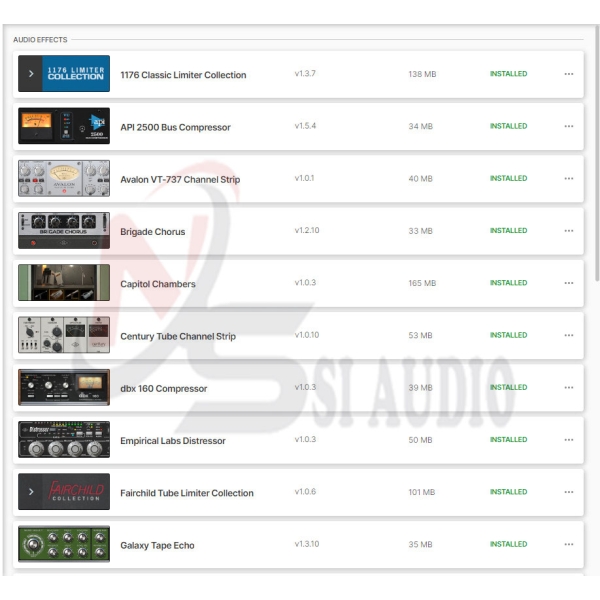Open more options for Century Tube Channel Strip
This screenshot has width=600, height=600.
[x=569, y=335]
